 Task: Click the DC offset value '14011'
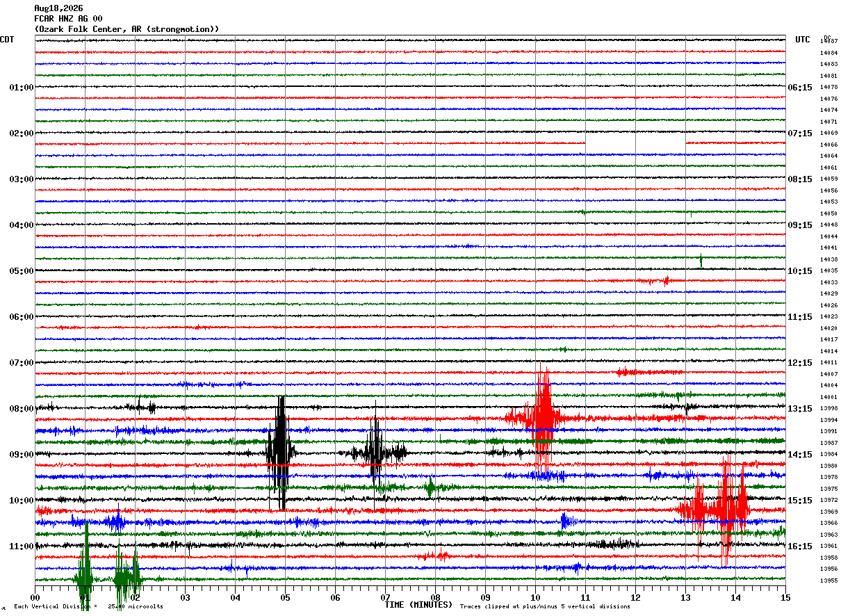click(828, 363)
